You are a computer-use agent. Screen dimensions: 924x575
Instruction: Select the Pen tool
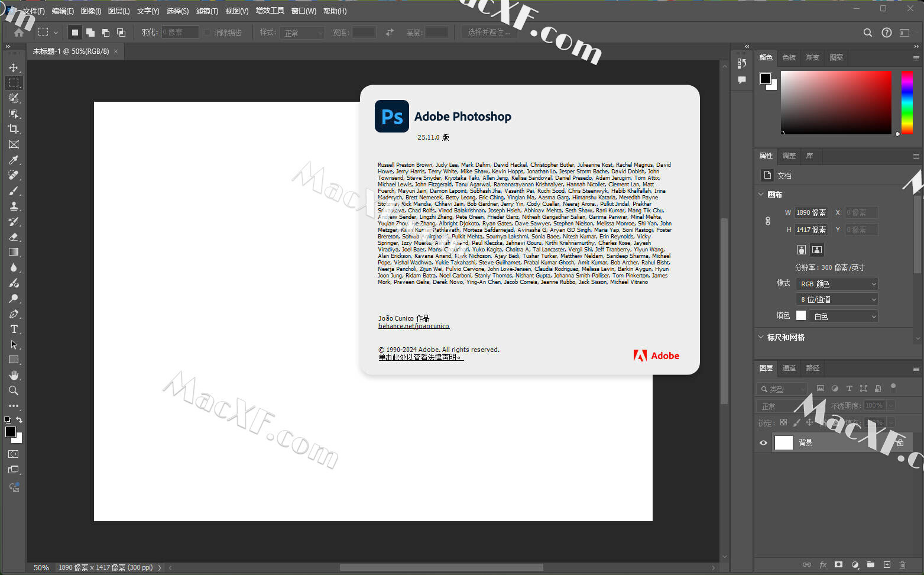[x=14, y=314]
